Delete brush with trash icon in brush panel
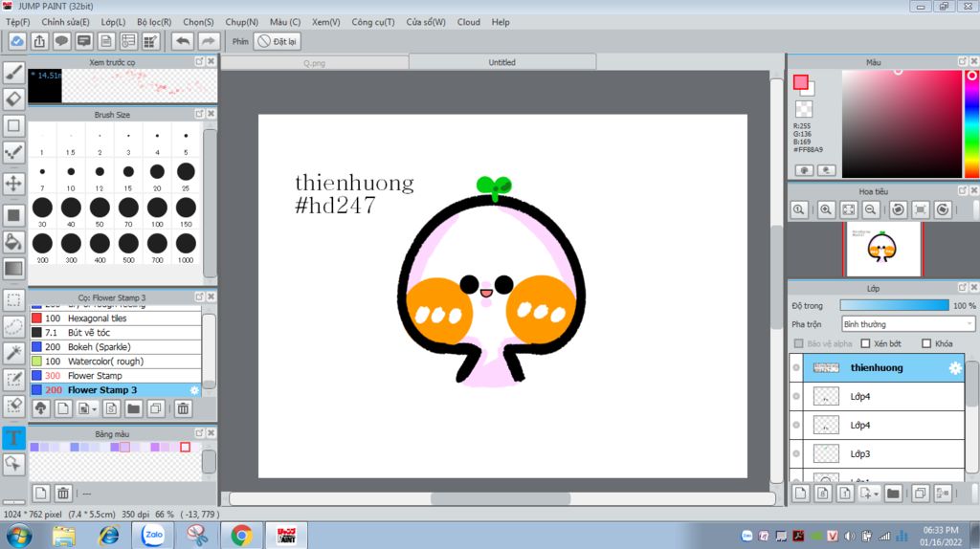The image size is (980, 549). (x=183, y=409)
